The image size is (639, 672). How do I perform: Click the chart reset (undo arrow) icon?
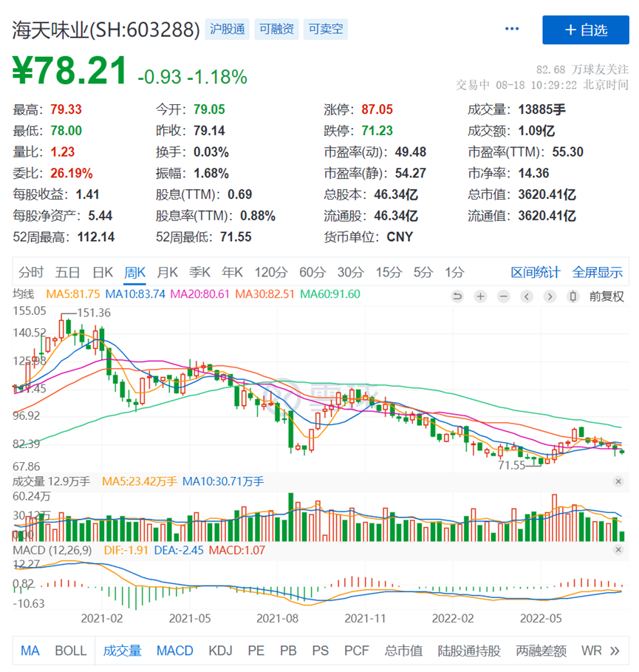457,296
